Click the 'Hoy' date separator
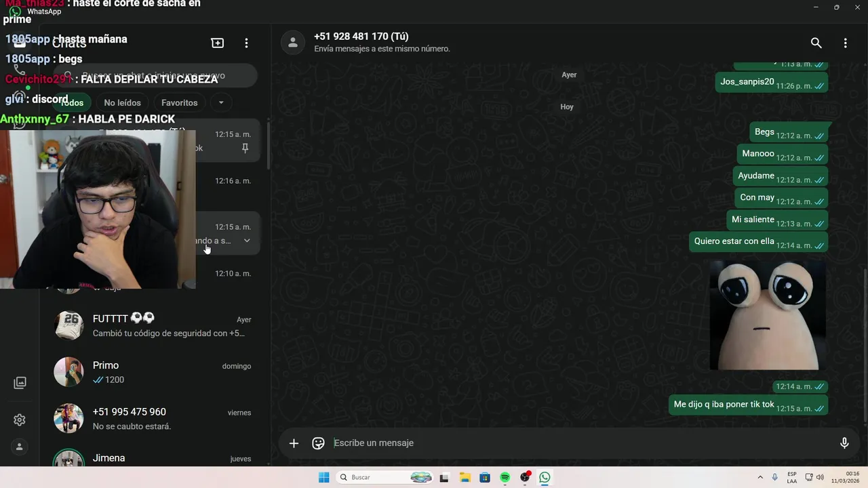This screenshot has width=868, height=488. [567, 107]
